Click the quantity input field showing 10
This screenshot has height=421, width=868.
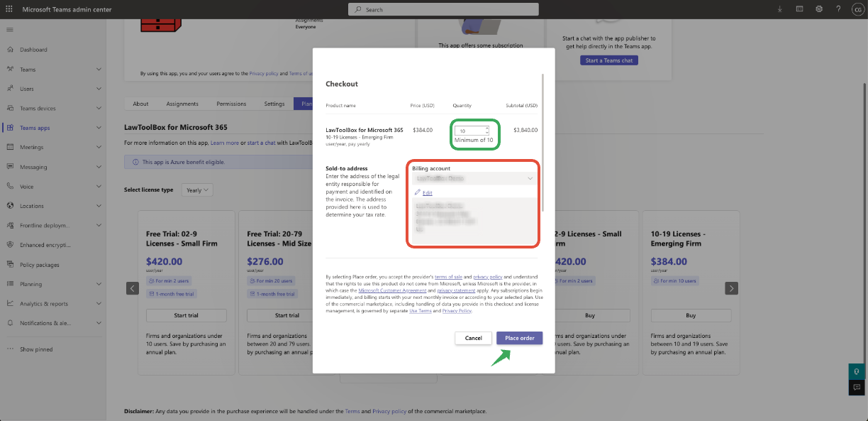pos(469,131)
